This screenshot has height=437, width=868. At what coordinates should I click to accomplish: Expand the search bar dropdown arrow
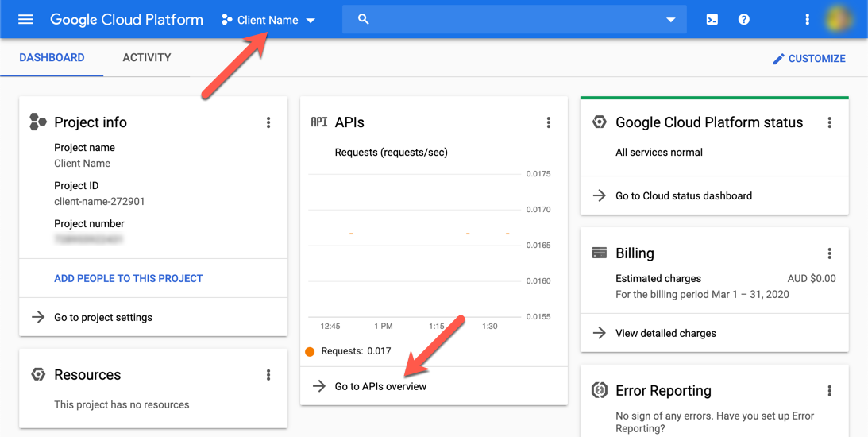pos(670,20)
